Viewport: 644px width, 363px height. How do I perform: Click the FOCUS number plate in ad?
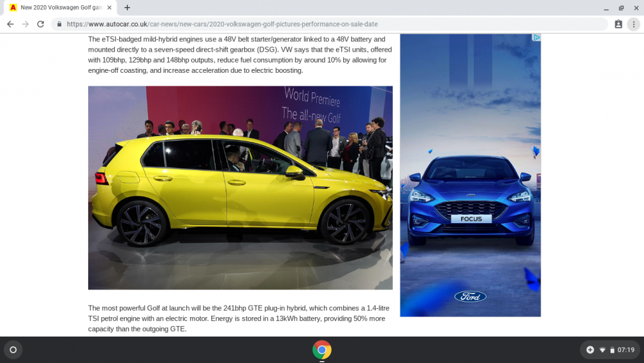pos(471,219)
